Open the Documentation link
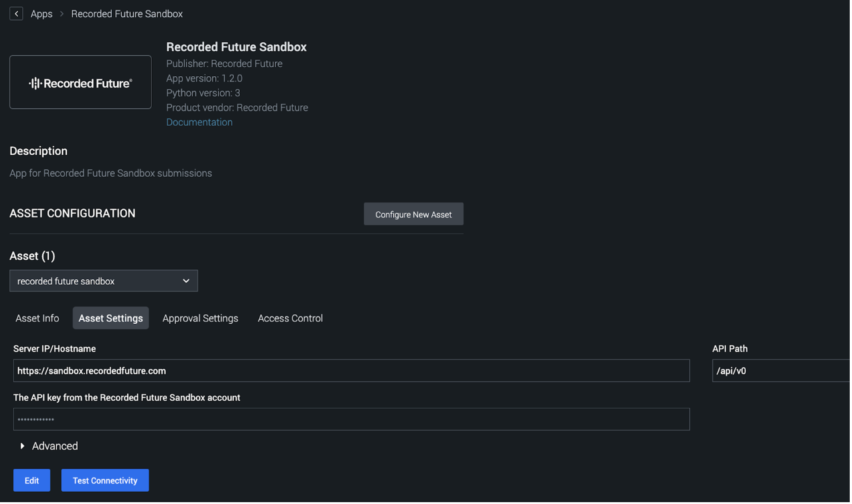This screenshot has width=852, height=504. pos(199,123)
